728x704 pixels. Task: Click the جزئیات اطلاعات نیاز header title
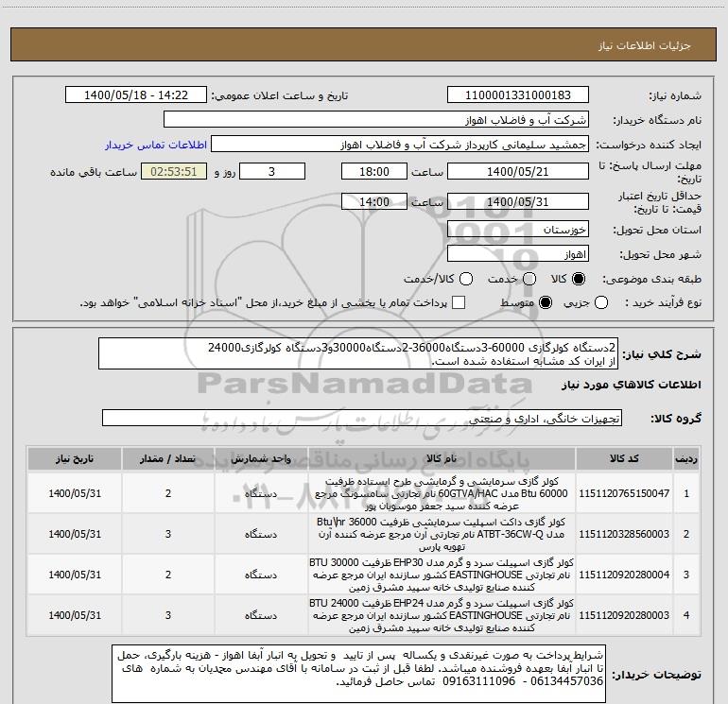(x=644, y=45)
